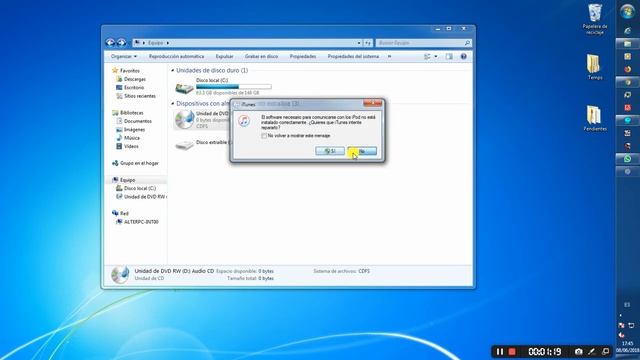
Task: Launch Internet Explorer from the taskbar
Action: tap(628, 31)
